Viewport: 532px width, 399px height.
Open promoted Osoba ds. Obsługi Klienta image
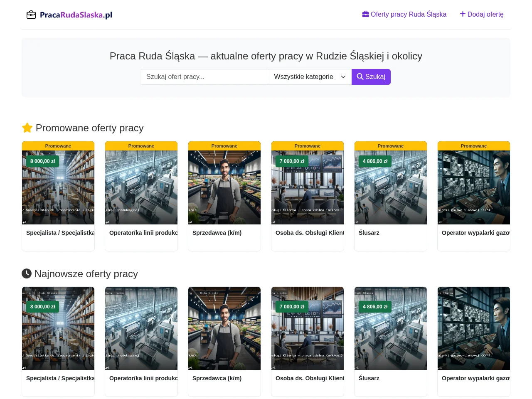(308, 187)
